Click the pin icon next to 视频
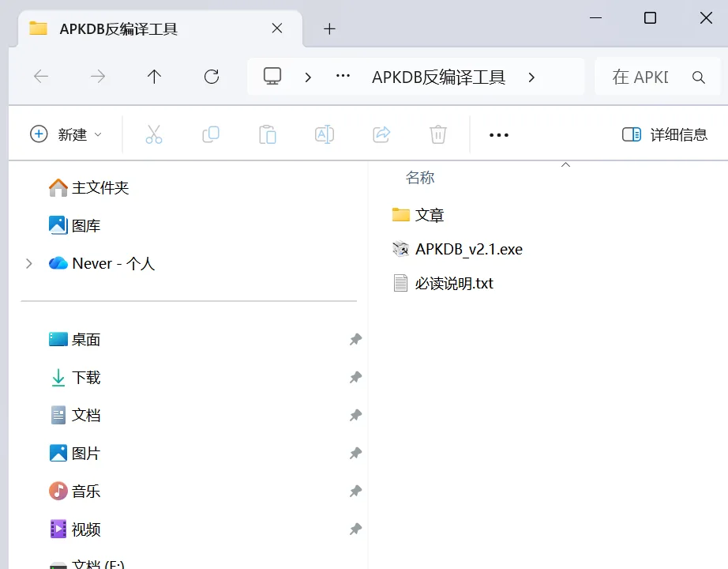This screenshot has width=728, height=569. pyautogui.click(x=355, y=529)
